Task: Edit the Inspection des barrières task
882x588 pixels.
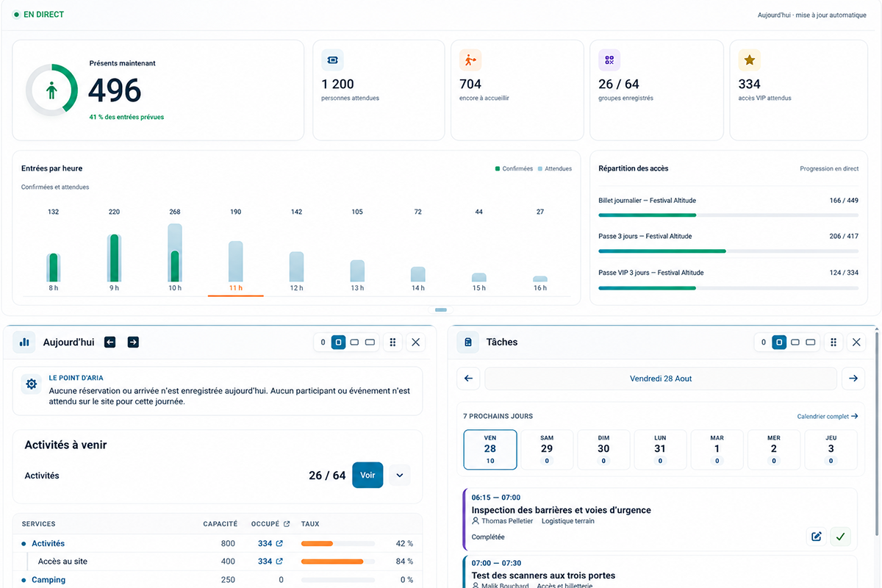Action: coord(816,537)
